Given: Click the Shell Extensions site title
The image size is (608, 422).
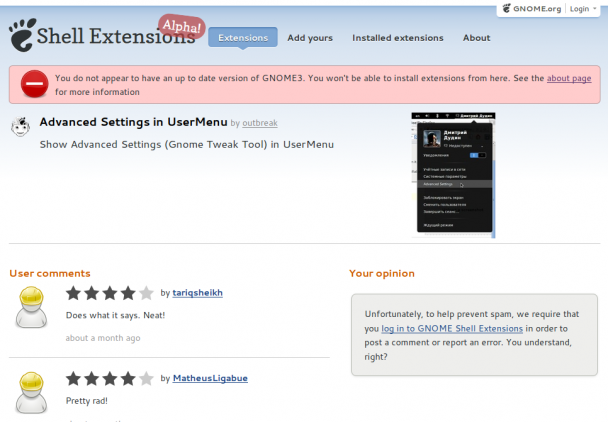Looking at the screenshot, I should tap(116, 36).
